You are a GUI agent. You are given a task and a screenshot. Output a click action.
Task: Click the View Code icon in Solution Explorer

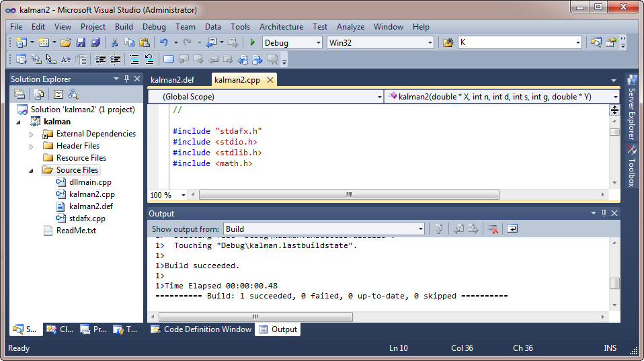[58, 95]
